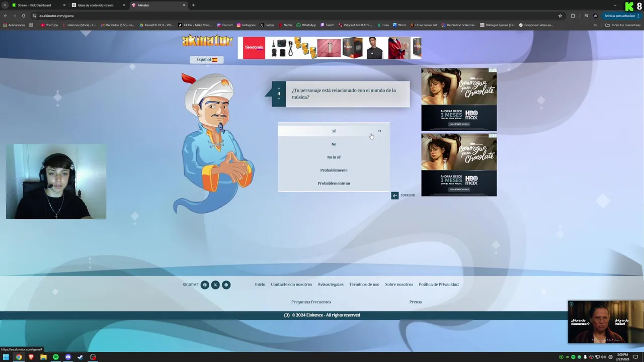Open the Twitch bookmark
Image resolution: width=644 pixels, height=362 pixels.
327,25
